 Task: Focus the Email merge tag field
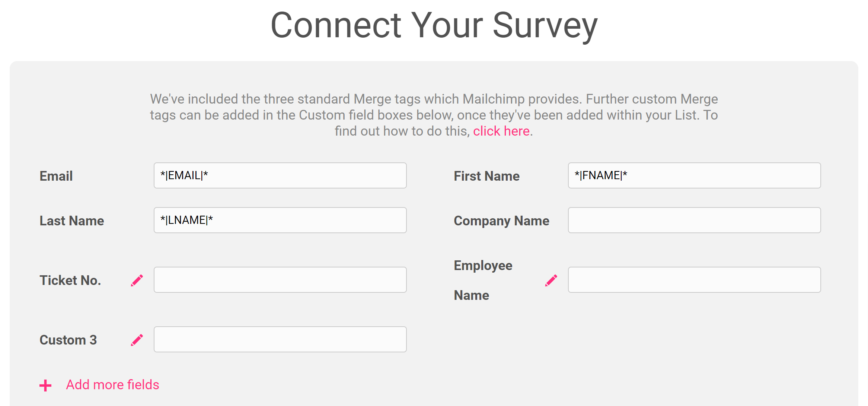[x=280, y=175]
